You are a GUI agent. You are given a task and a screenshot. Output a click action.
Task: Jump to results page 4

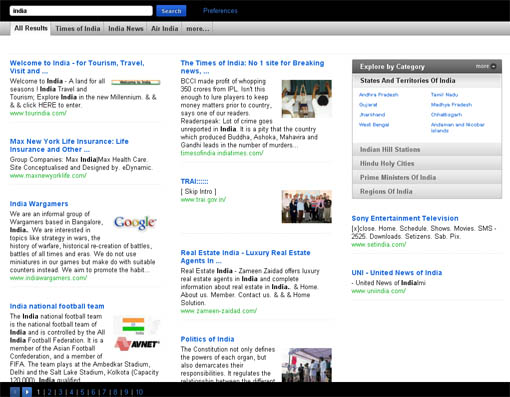pos(72,392)
